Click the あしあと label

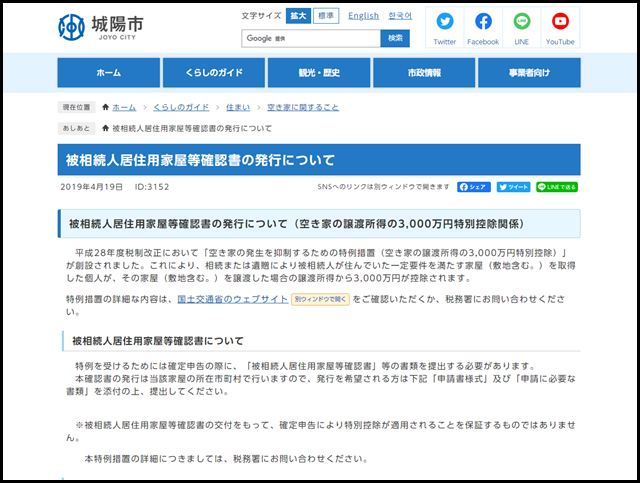pos(76,129)
